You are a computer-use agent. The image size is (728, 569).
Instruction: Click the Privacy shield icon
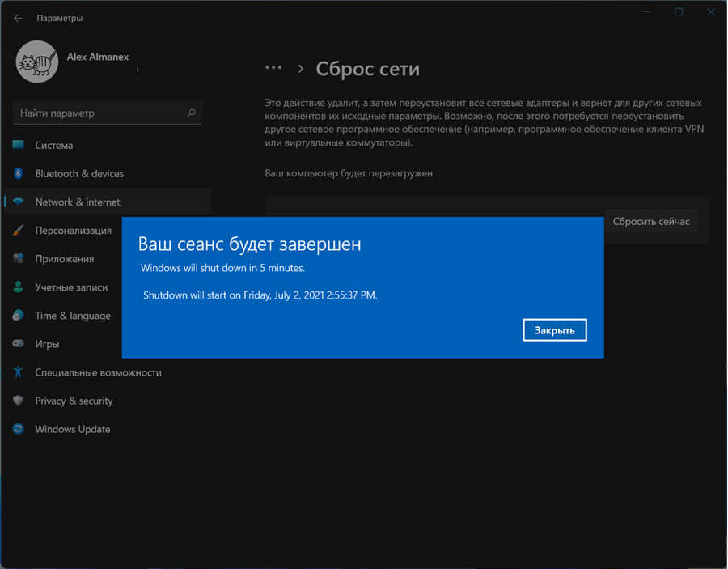18,400
